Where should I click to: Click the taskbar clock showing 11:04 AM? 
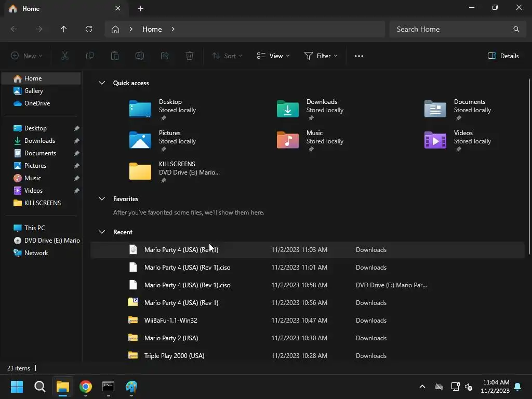(495, 387)
